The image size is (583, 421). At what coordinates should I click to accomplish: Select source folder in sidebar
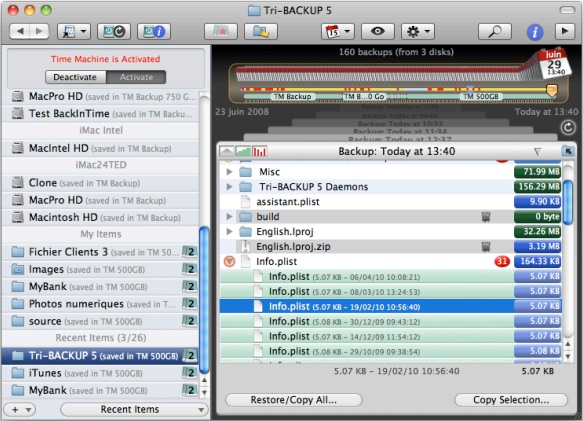[100, 321]
